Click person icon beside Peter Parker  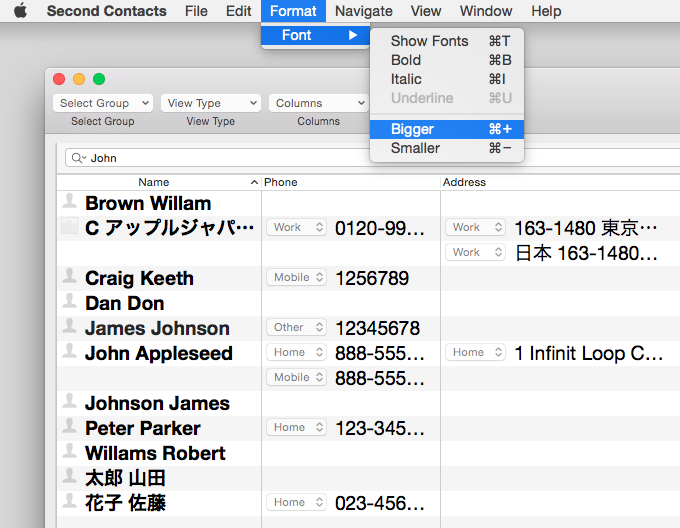[69, 426]
